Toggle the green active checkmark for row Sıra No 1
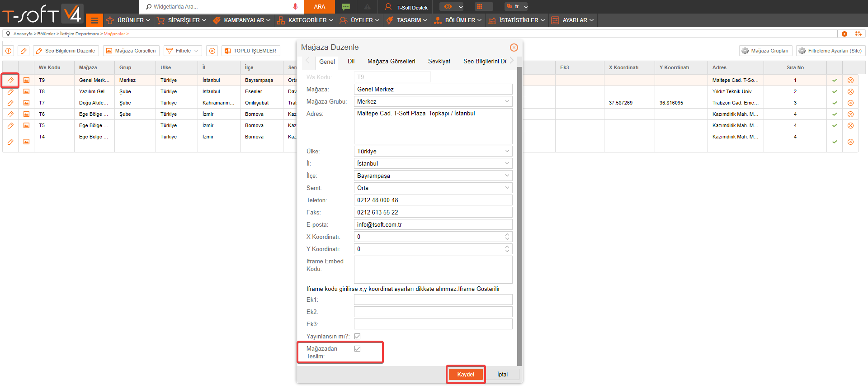868x390 pixels. pos(835,80)
